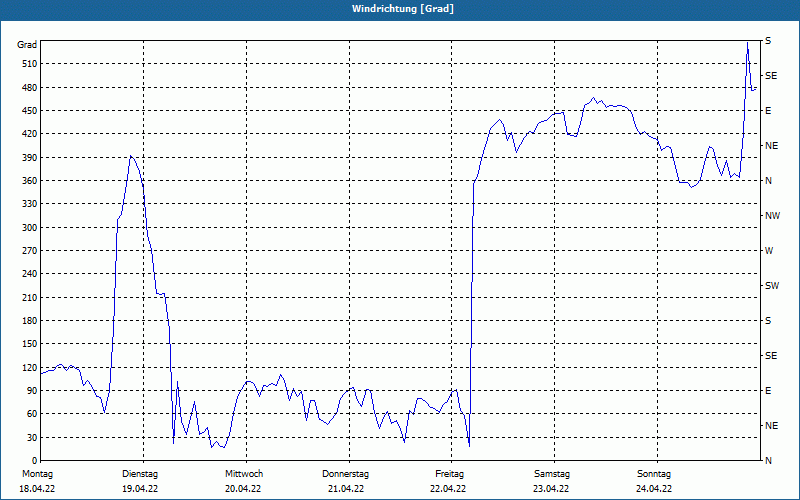The image size is (800, 500).
Task: Select the 240 y-axis tick value
Action: 30,274
